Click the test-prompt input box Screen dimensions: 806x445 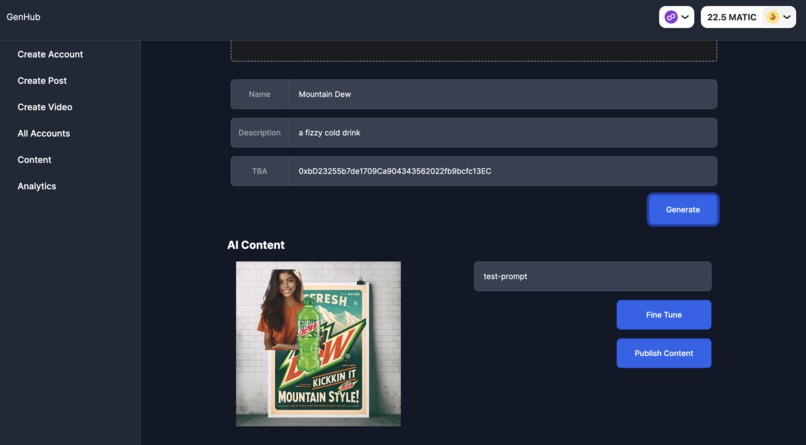tap(593, 276)
